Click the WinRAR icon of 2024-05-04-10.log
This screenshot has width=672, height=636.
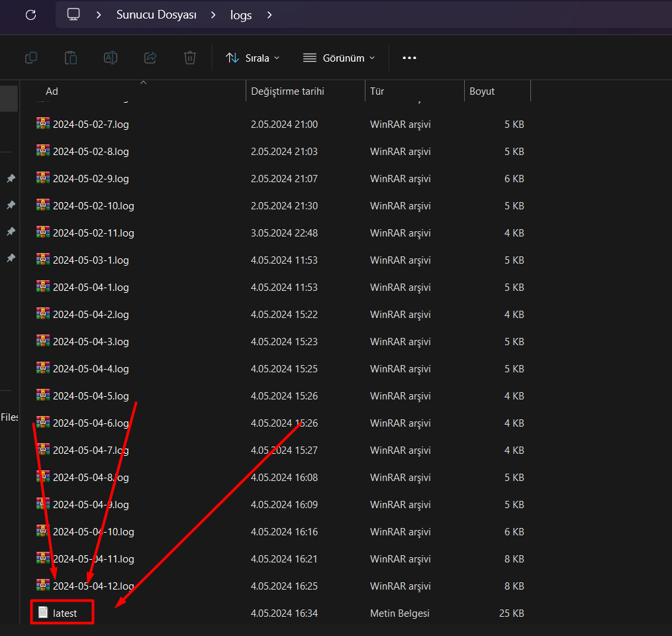tap(43, 531)
